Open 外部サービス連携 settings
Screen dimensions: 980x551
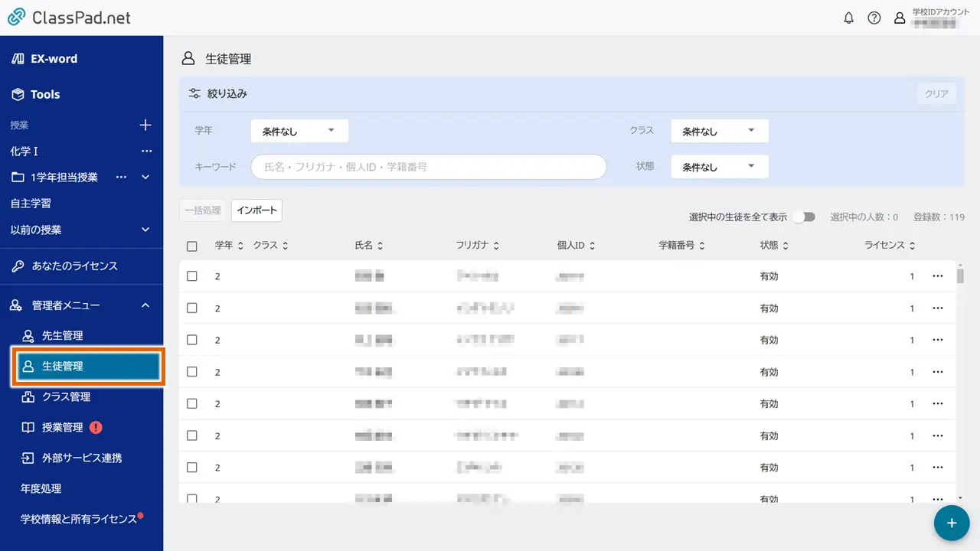[x=73, y=458]
